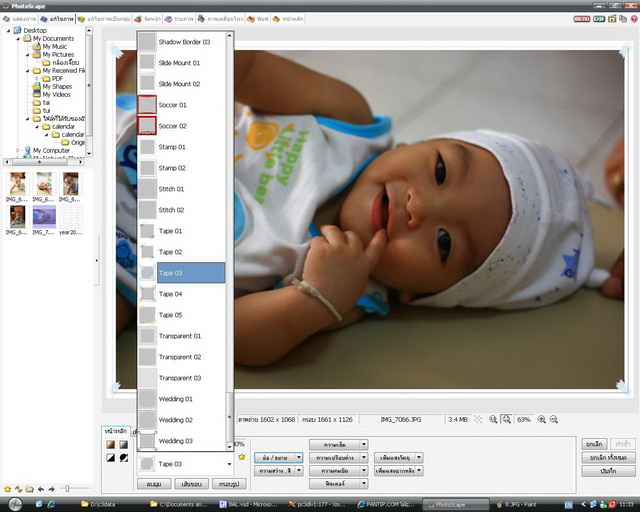Pick the Wedding 03 frame
640x512 pixels.
coord(182,441)
